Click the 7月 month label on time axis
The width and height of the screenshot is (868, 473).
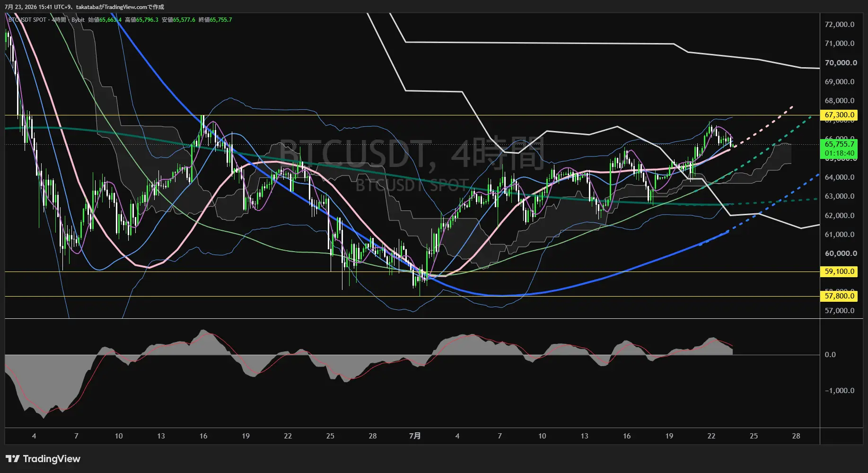point(415,436)
